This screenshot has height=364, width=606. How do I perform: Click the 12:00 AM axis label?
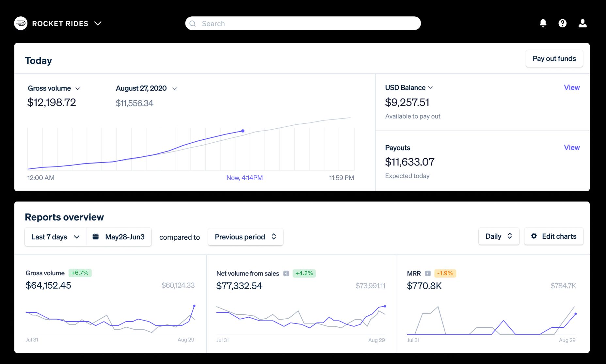click(x=41, y=178)
